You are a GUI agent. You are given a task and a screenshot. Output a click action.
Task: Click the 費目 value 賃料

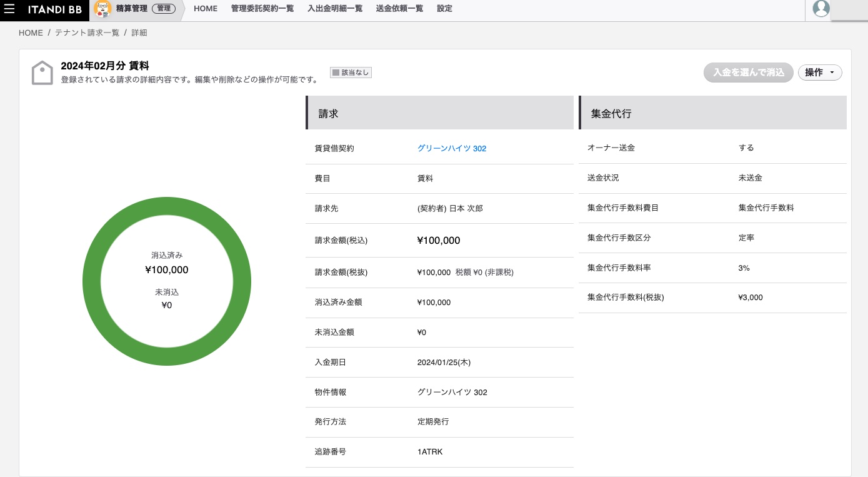tap(425, 178)
